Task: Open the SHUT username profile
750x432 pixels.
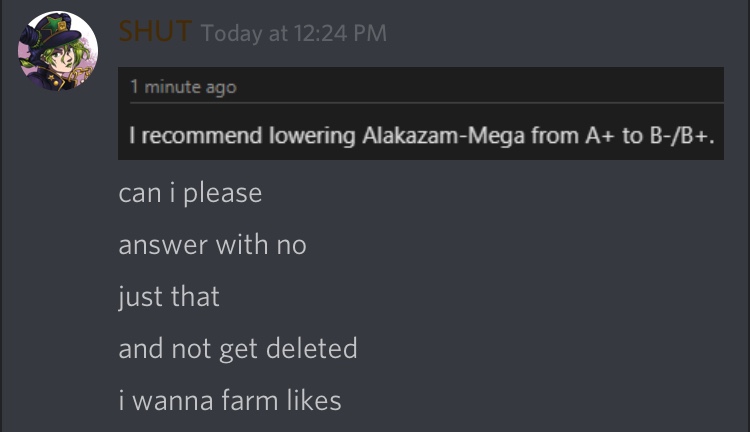Action: point(154,32)
